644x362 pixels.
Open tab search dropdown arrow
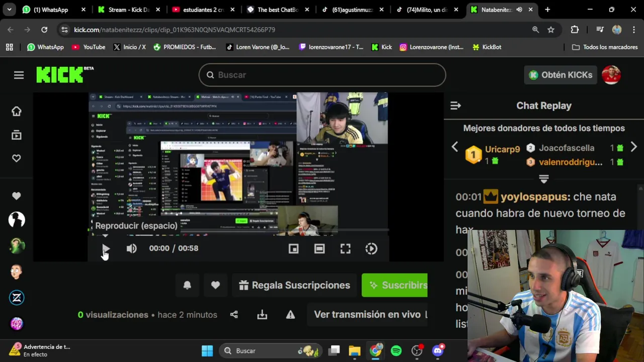(x=9, y=10)
